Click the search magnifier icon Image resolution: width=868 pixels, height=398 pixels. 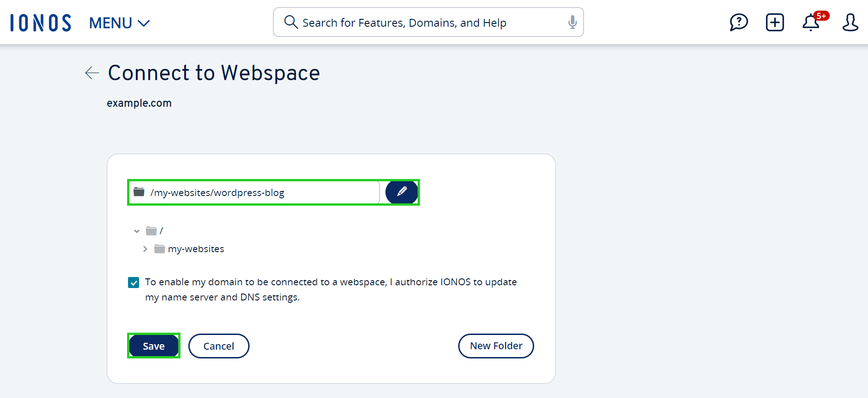[x=291, y=22]
